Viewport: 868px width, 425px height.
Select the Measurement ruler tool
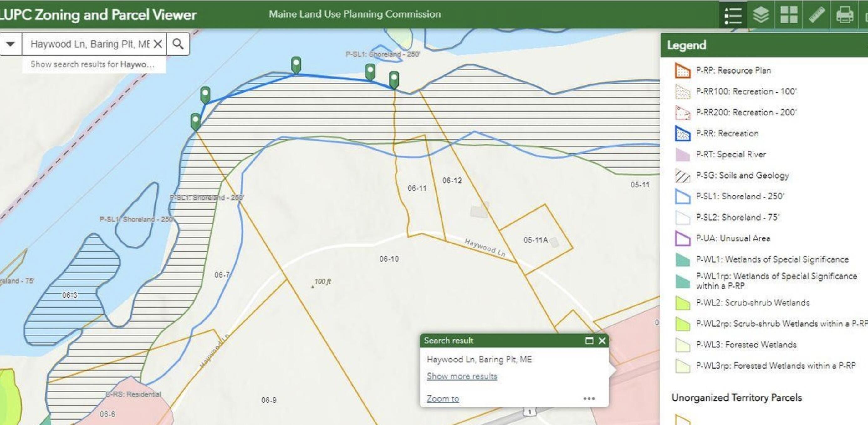pyautogui.click(x=817, y=15)
